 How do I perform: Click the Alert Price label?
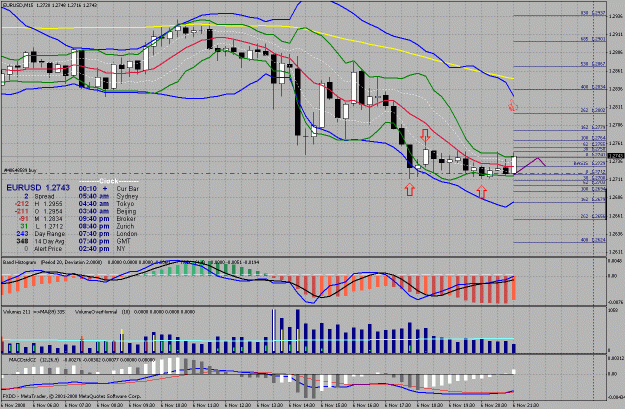[x=48, y=249]
